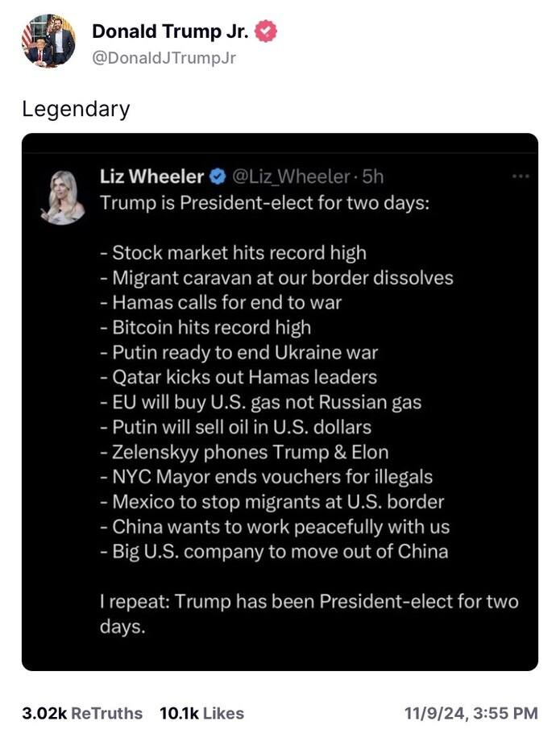
Task: Click the blue verified checkmark badge
Action: point(218,176)
